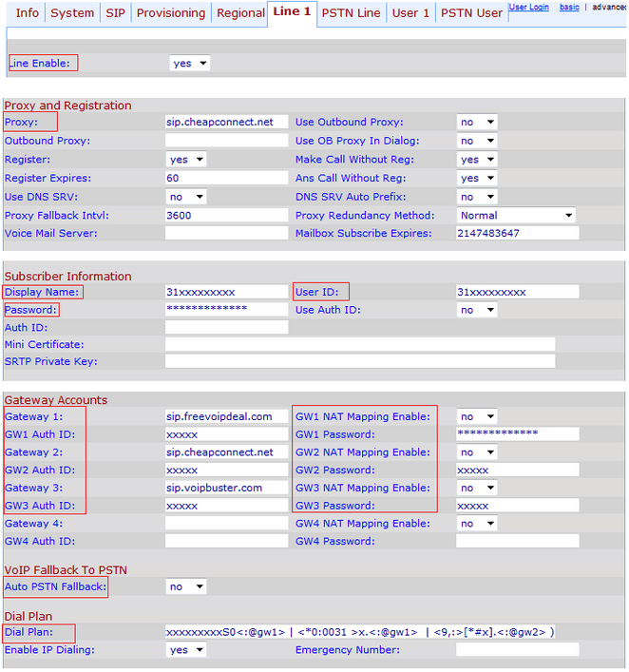Click the empty Gateway 4 field
The width and height of the screenshot is (629, 672).
tap(227, 524)
